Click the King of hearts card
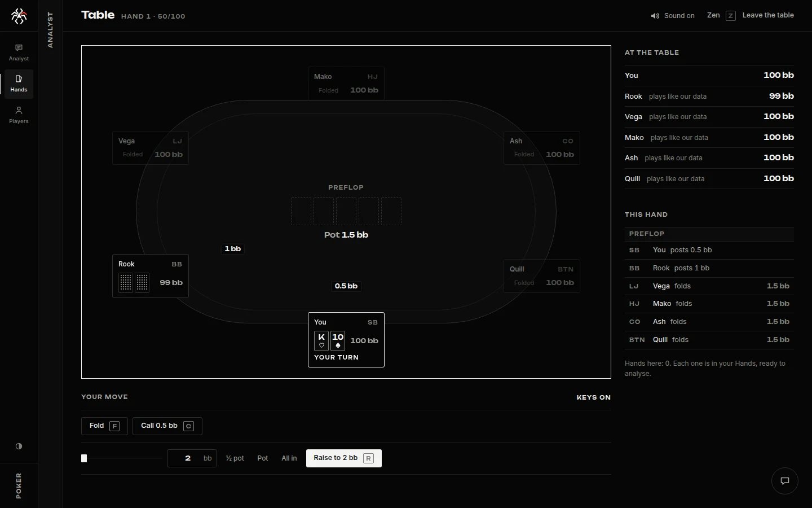 tap(321, 341)
